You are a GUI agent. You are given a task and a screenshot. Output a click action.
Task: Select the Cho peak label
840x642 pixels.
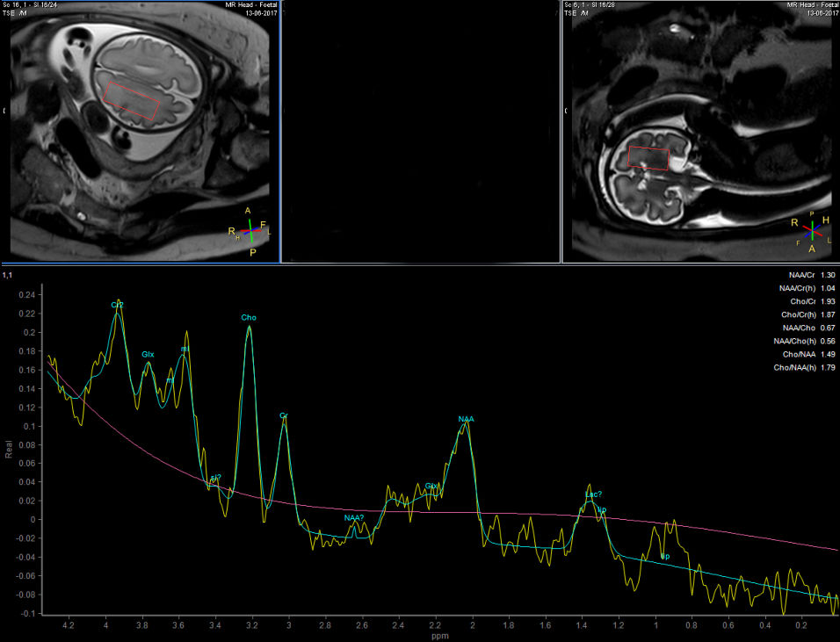point(249,317)
